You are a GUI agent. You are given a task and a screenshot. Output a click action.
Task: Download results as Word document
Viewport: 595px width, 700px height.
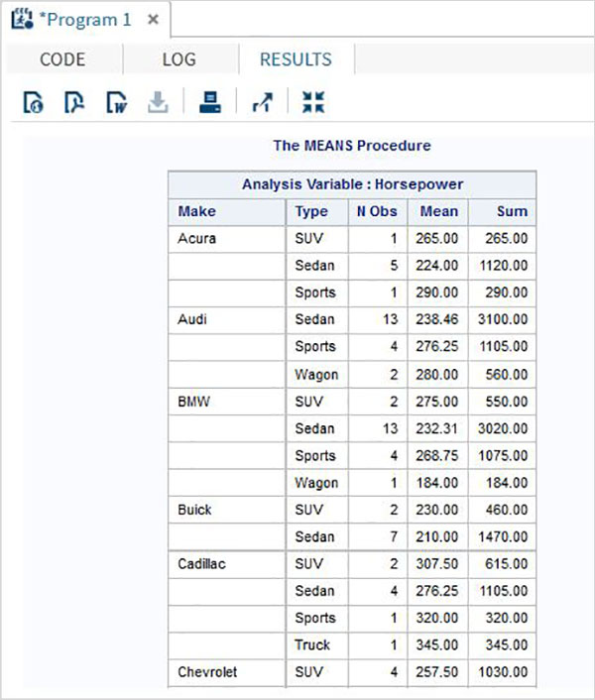click(x=116, y=102)
